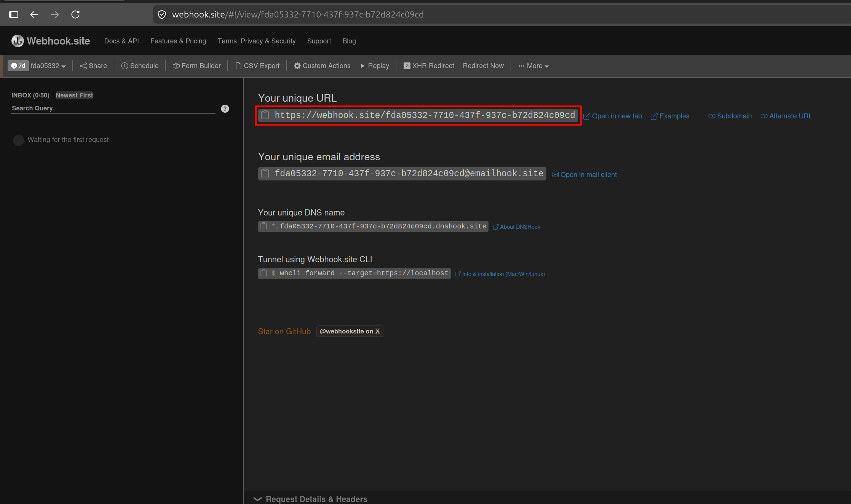Click Open in mail client
The height and width of the screenshot is (504, 851).
coord(584,175)
